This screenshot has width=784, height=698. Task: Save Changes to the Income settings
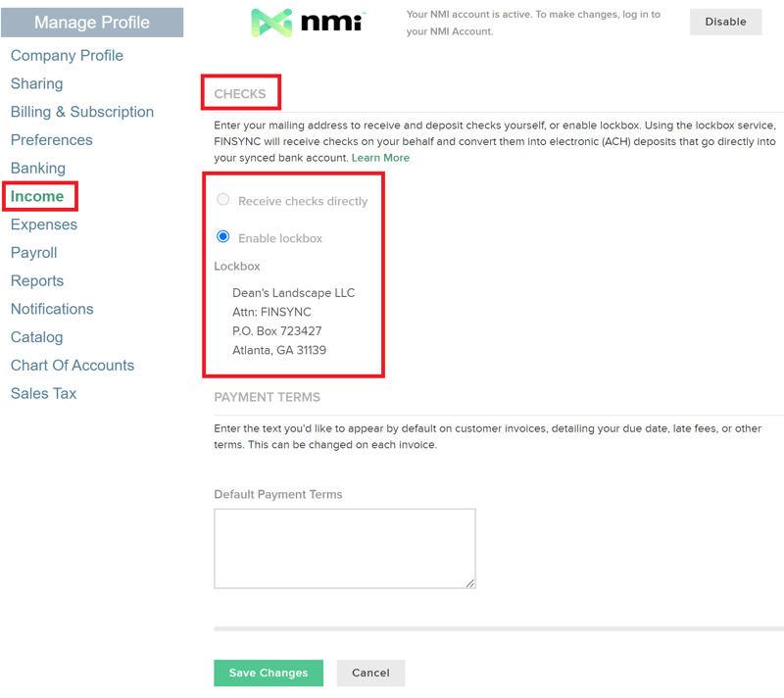268,673
